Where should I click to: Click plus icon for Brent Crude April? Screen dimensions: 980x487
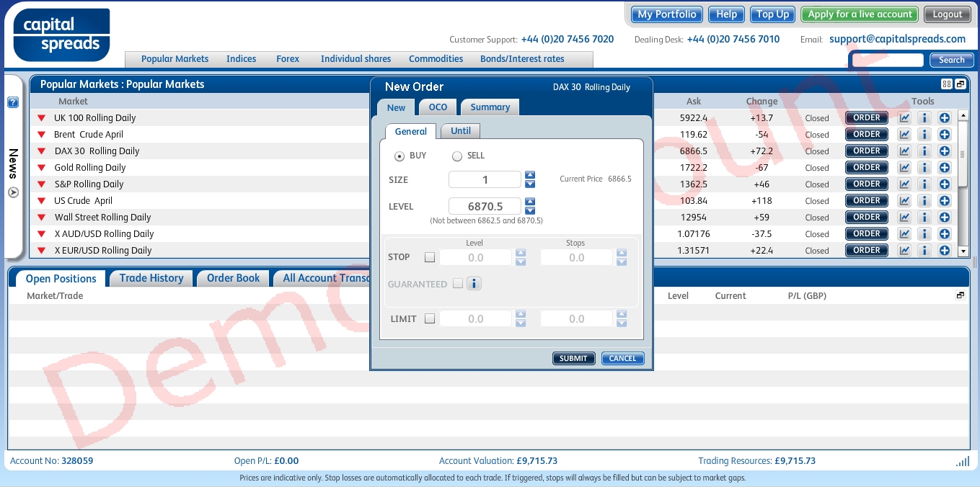click(x=945, y=134)
